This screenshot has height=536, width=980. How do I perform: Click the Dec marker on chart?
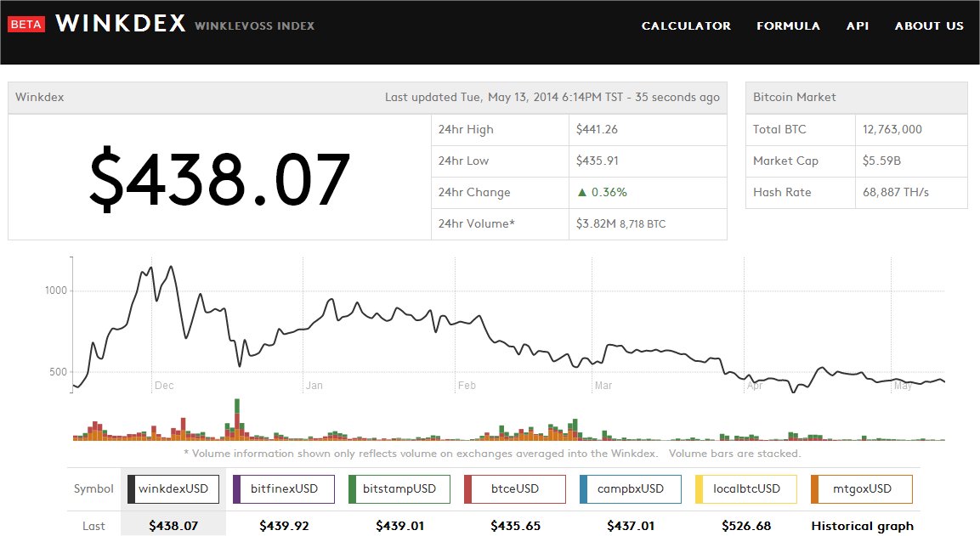click(164, 386)
